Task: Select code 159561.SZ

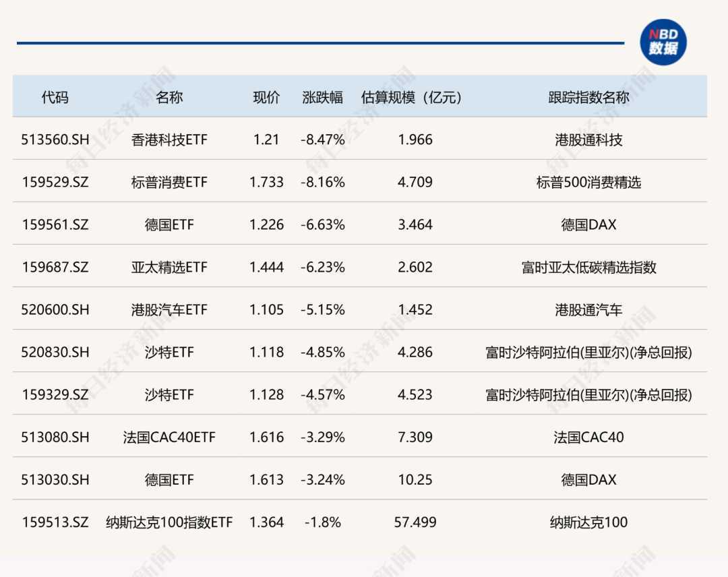Action: click(55, 224)
